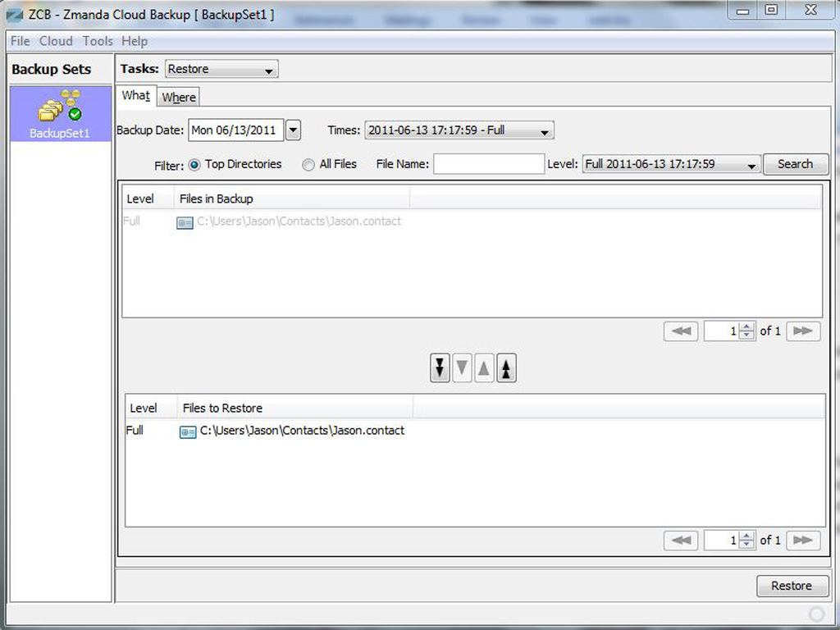Click the move selected down arrow button

pyautogui.click(x=462, y=368)
